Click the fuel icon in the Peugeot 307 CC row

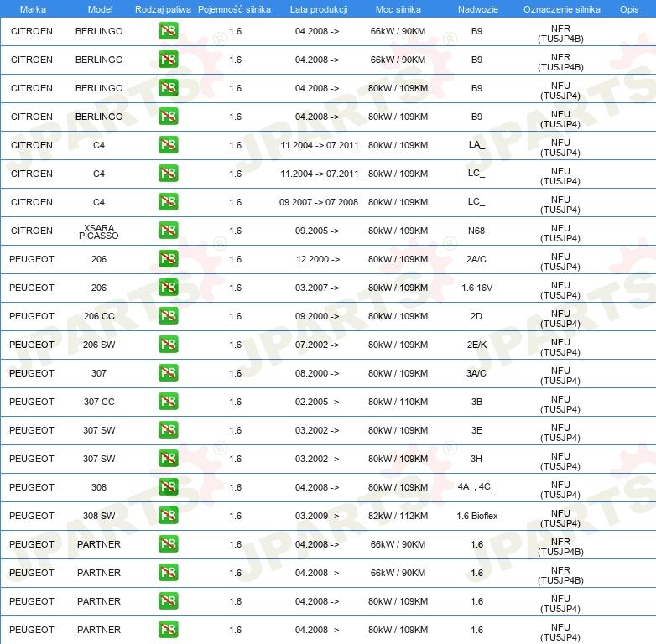click(x=168, y=402)
